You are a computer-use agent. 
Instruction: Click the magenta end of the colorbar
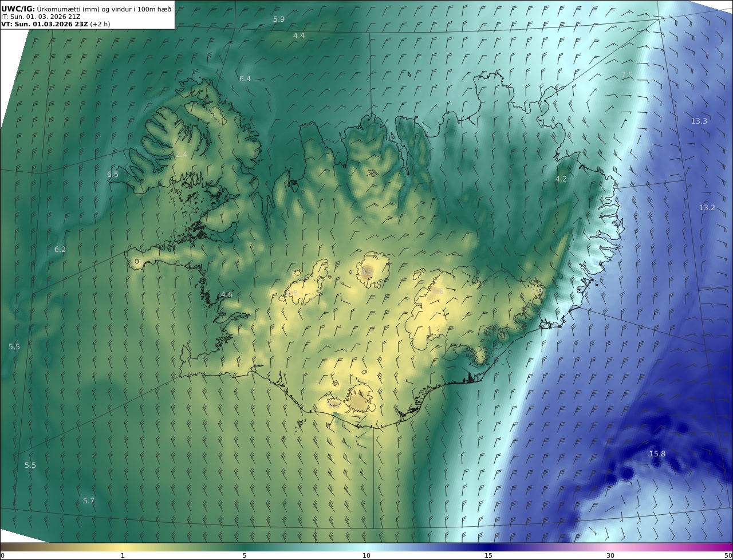pyautogui.click(x=726, y=547)
